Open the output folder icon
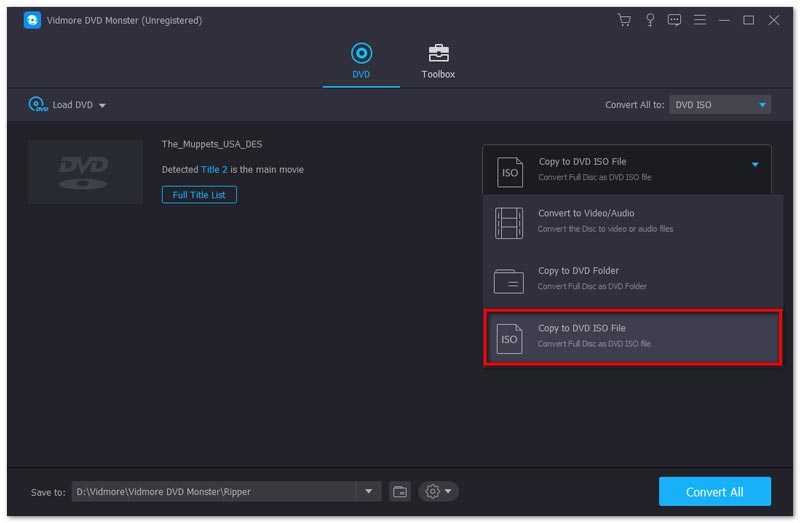Image resolution: width=800 pixels, height=523 pixels. [x=400, y=491]
